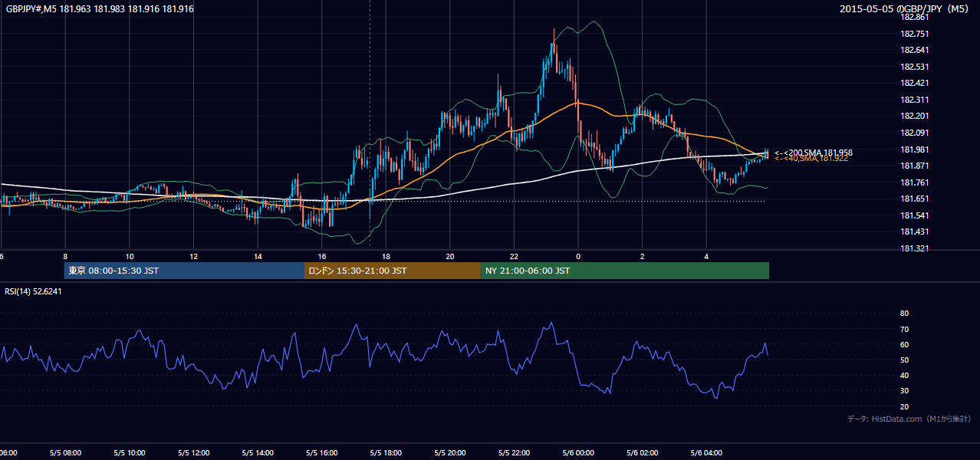Click price axis value 182.751
This screenshot has width=980, height=460.
(914, 34)
